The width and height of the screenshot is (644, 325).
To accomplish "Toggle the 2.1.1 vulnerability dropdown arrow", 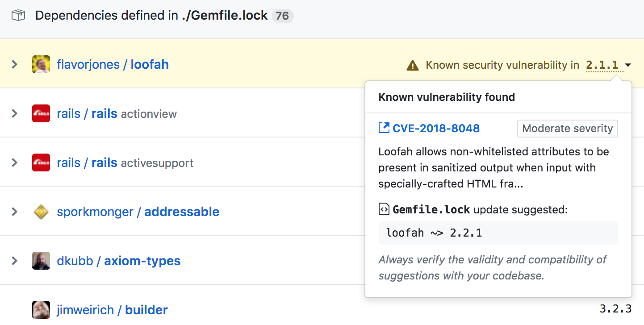I will tap(628, 66).
